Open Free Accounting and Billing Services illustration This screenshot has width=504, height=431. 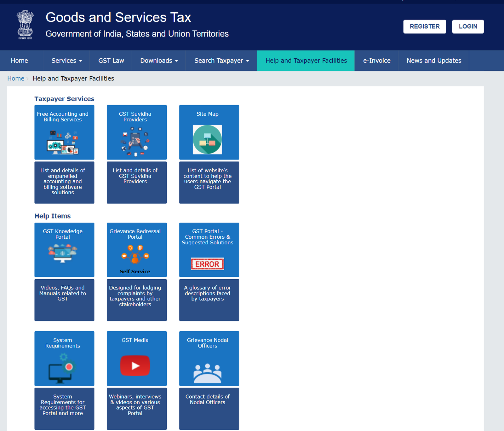tap(62, 142)
